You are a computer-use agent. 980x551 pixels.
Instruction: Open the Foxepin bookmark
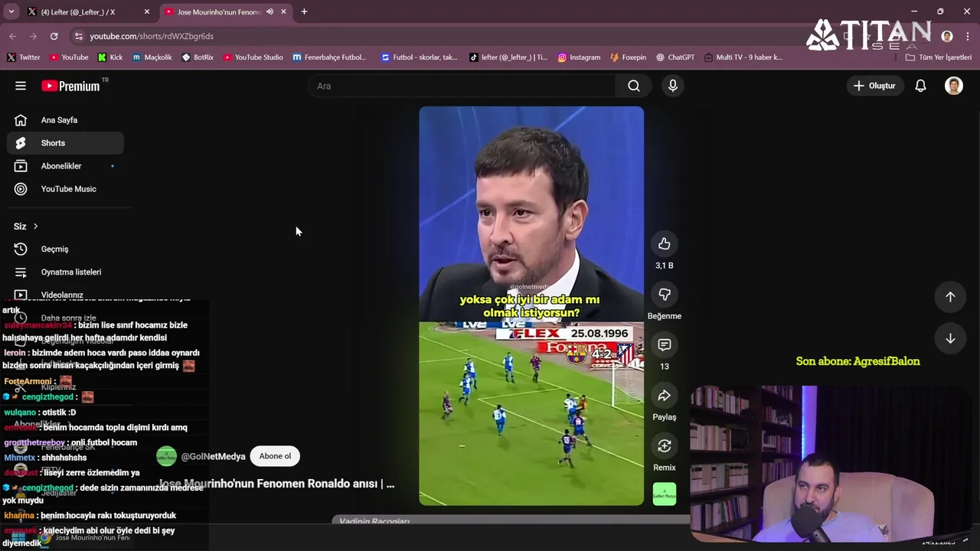pyautogui.click(x=628, y=57)
